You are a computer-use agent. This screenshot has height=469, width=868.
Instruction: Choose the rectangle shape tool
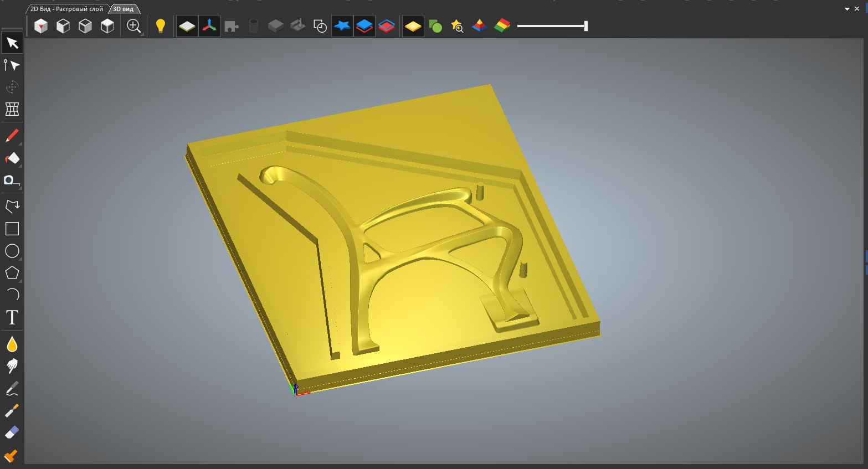tap(12, 229)
